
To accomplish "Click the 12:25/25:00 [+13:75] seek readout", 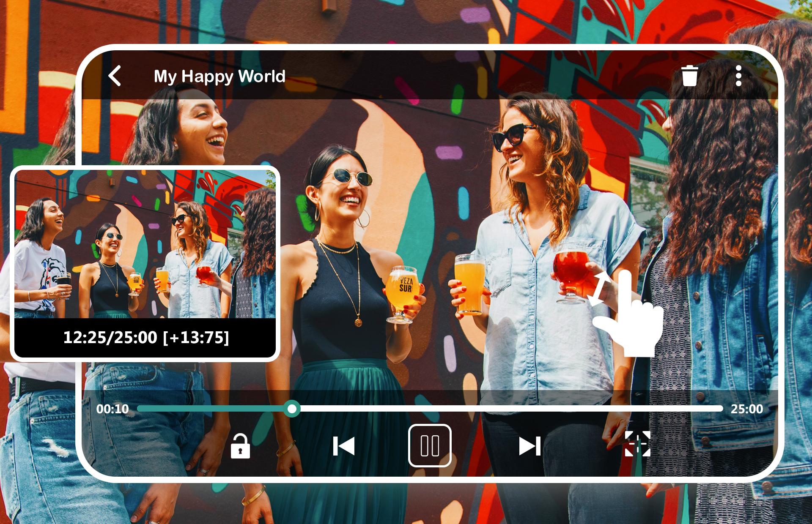I will 146,337.
